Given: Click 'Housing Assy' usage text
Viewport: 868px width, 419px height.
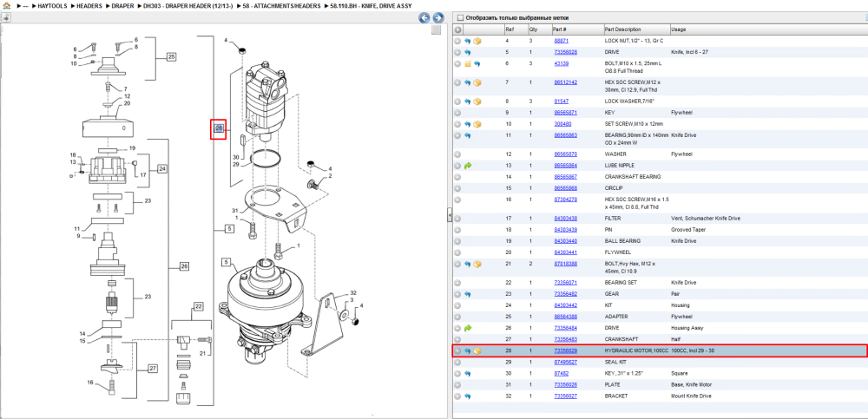Looking at the screenshot, I should coord(687,328).
